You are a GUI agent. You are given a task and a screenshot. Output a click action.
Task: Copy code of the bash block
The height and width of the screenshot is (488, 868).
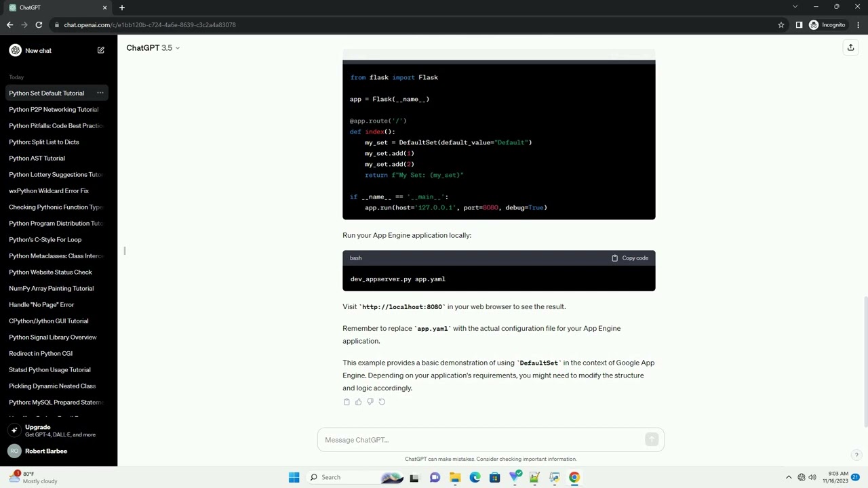[630, 258]
